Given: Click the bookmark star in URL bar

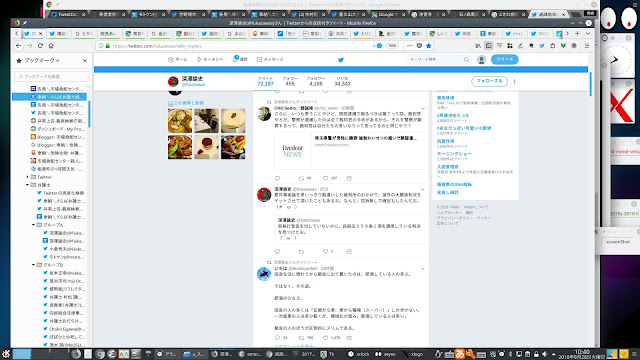Looking at the screenshot, I should point(429,46).
